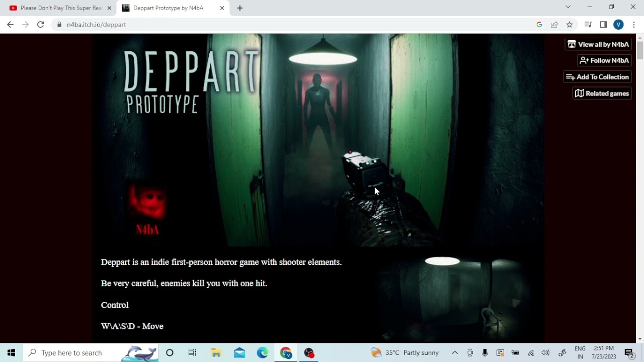Select the Deppart Prototype by N4bA tab
Image resolution: width=644 pixels, height=362 pixels.
pos(173,8)
